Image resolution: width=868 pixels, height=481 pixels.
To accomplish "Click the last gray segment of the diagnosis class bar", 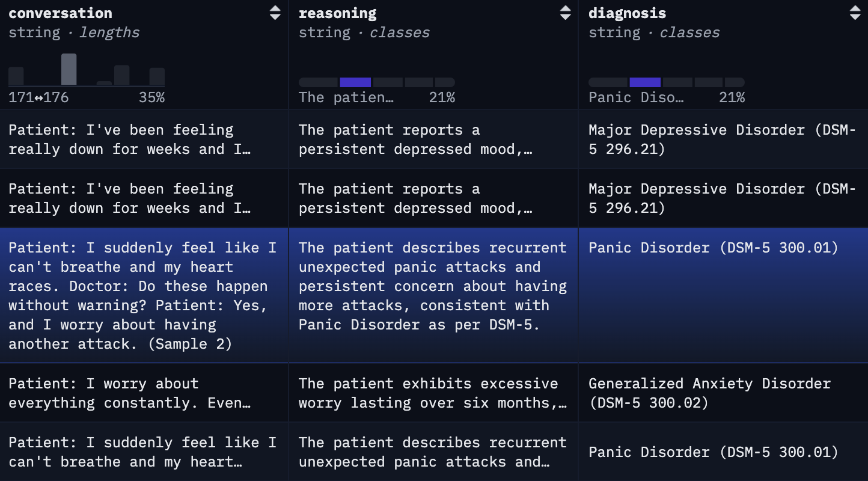I will [735, 82].
